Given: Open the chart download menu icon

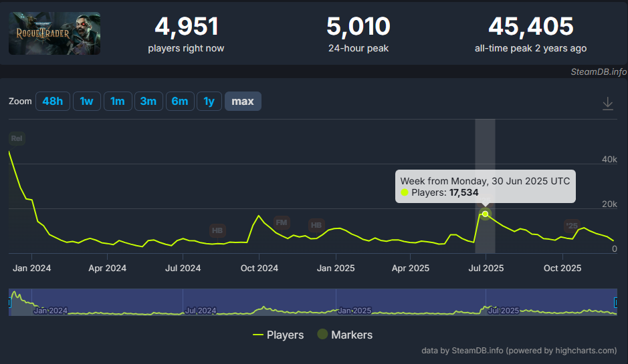Looking at the screenshot, I should (607, 104).
